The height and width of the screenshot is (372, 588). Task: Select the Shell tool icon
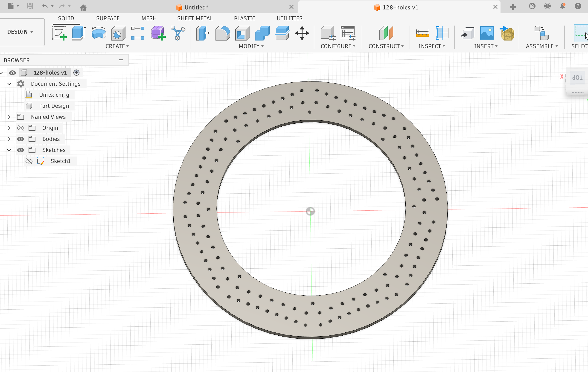[x=242, y=33]
